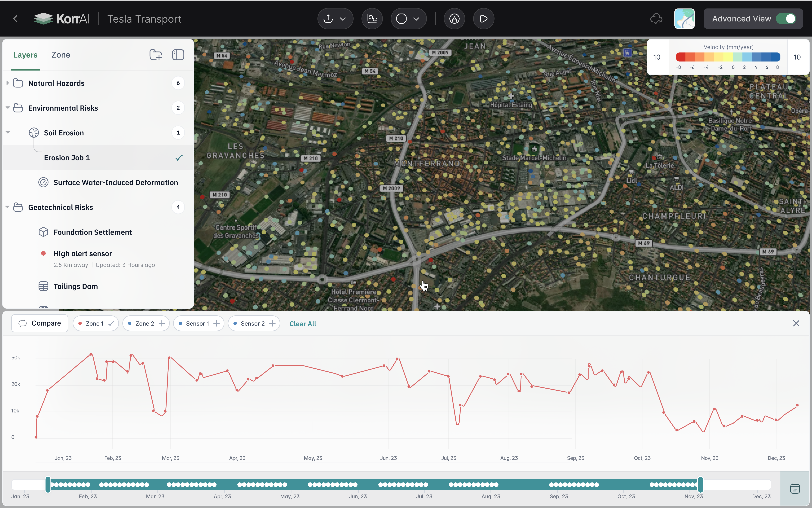Click the annotation tool circle icon
The height and width of the screenshot is (508, 812).
pos(454,19)
